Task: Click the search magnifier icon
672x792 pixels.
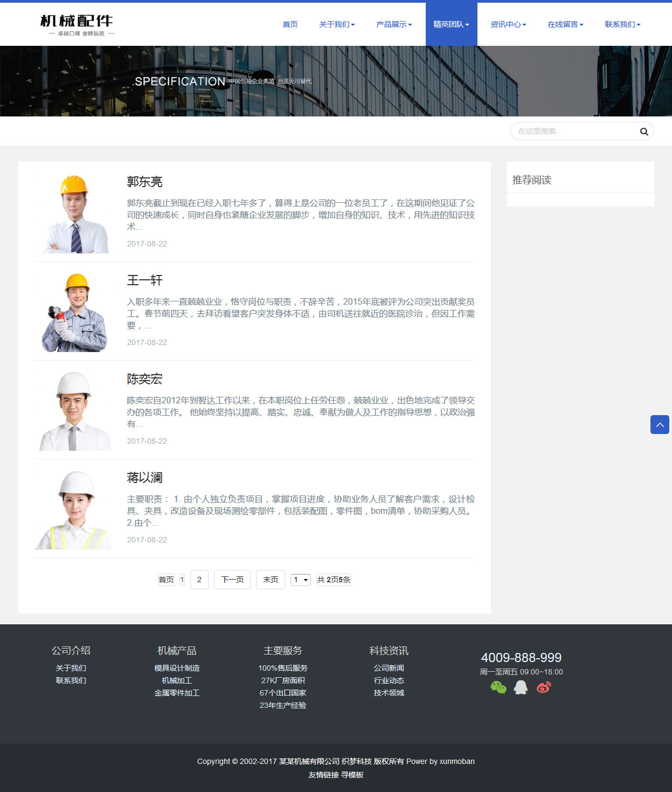Action: (643, 132)
